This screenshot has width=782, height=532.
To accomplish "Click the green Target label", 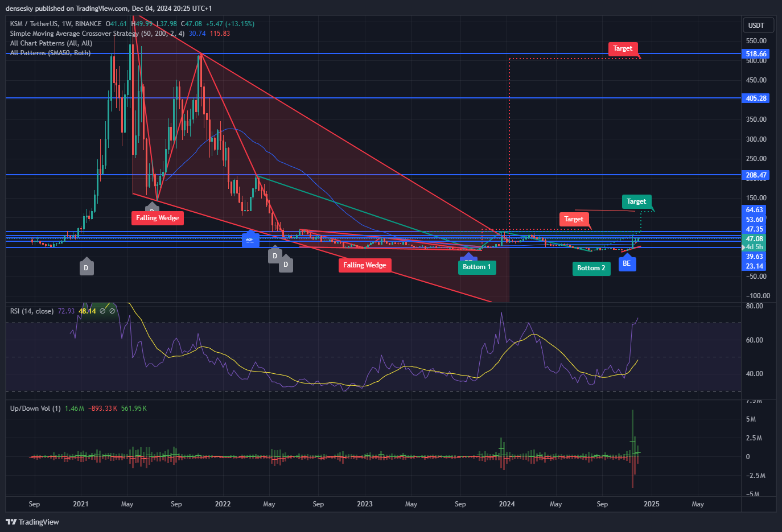I will [636, 201].
